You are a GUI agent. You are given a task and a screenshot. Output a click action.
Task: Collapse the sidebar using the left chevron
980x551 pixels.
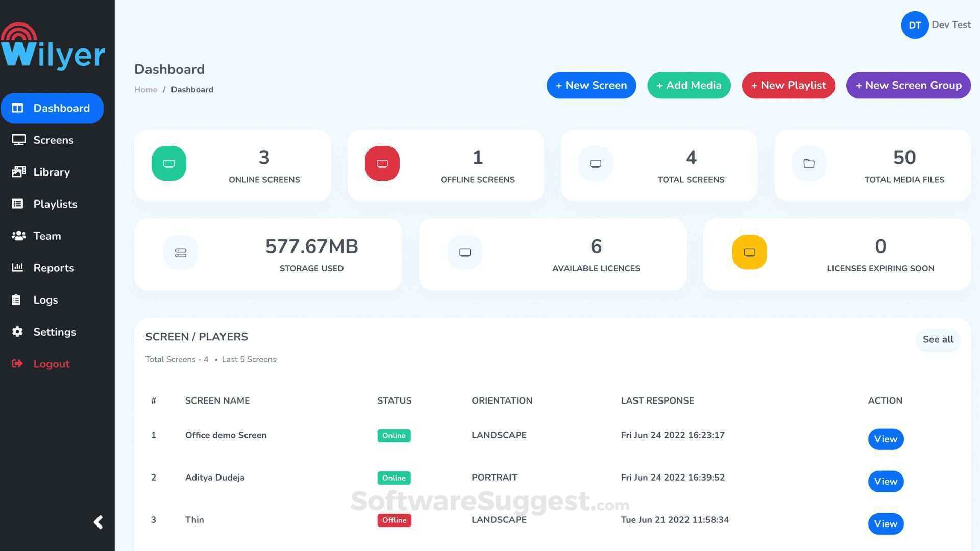98,522
